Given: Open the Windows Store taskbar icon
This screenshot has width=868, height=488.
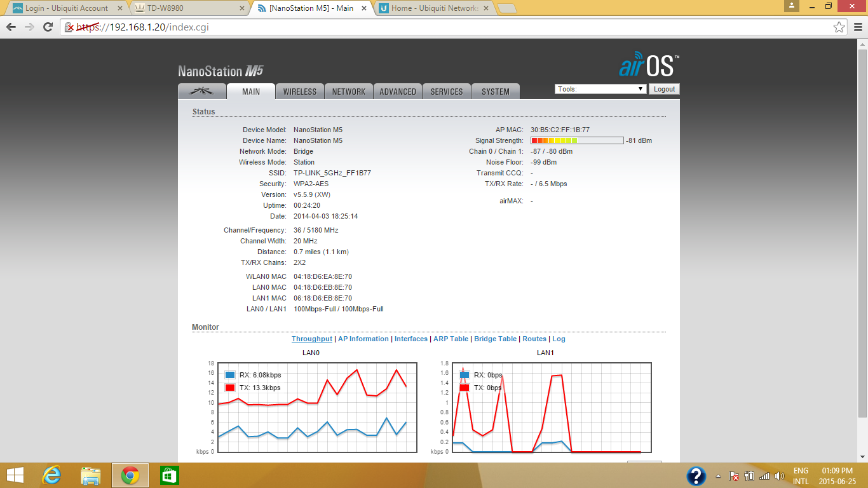Looking at the screenshot, I should 170,475.
